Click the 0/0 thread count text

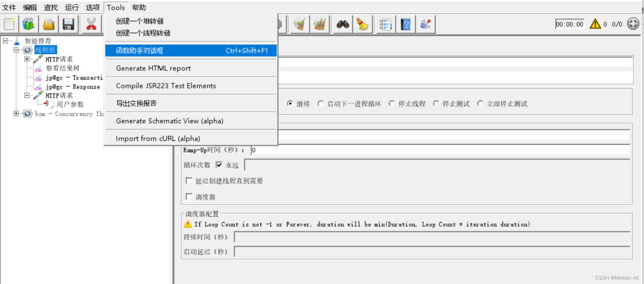tap(617, 24)
